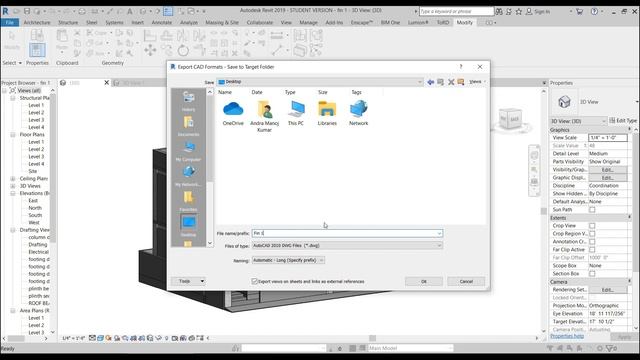Collapse the Floor Plans tree node
The height and width of the screenshot is (360, 640).
tap(13, 134)
